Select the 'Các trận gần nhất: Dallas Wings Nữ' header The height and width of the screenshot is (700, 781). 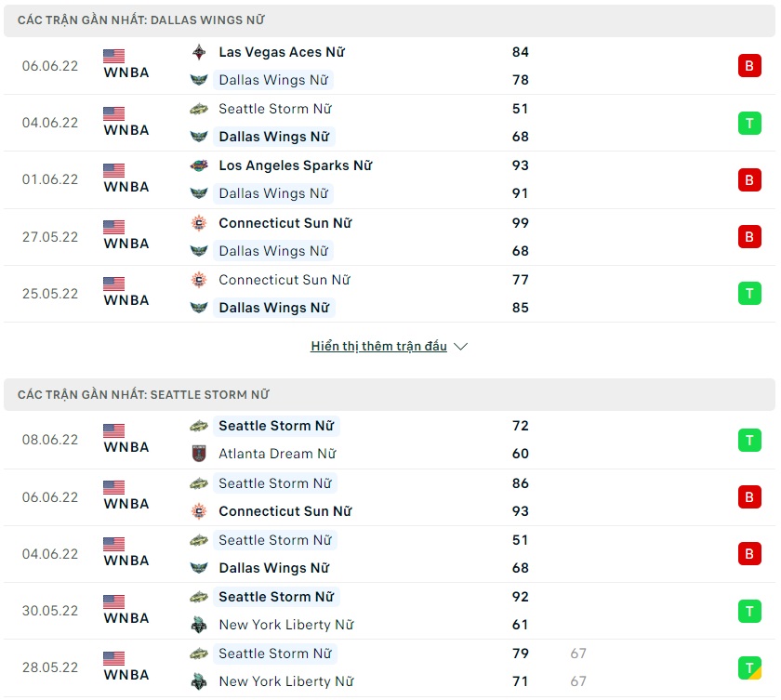click(x=146, y=20)
